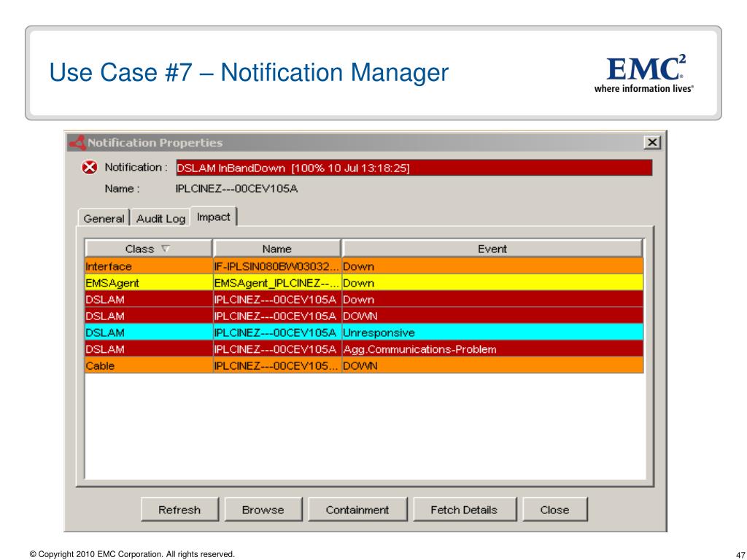Sort by the Name column header
The width and height of the screenshot is (747, 560).
point(276,249)
